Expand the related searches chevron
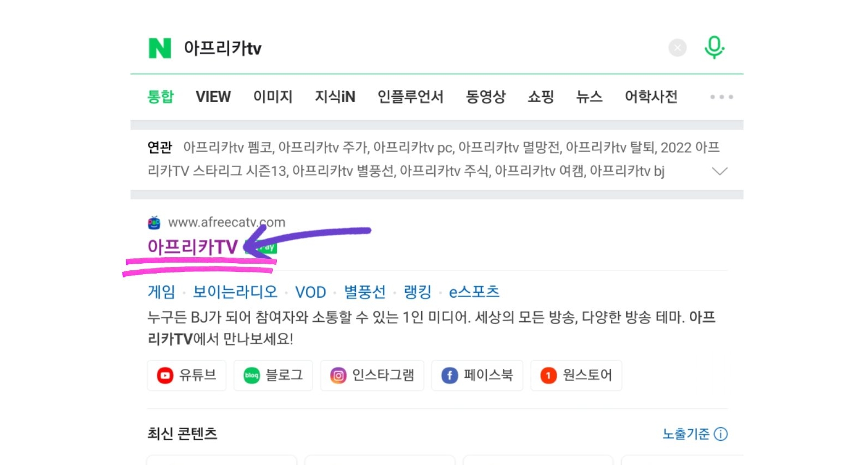This screenshot has width=868, height=466. point(719,171)
